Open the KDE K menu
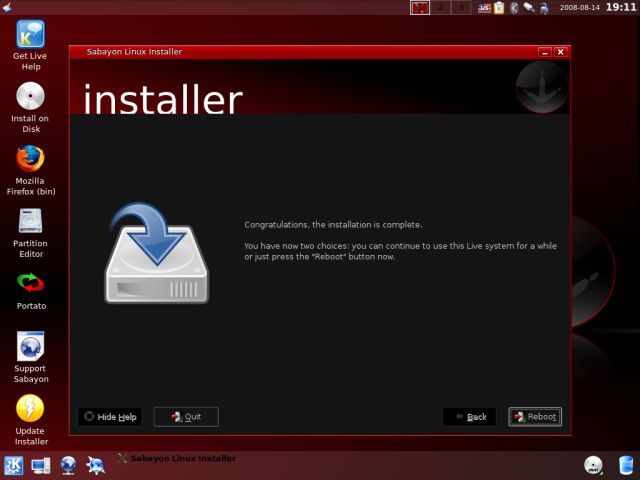This screenshot has width=640, height=480. point(13,466)
